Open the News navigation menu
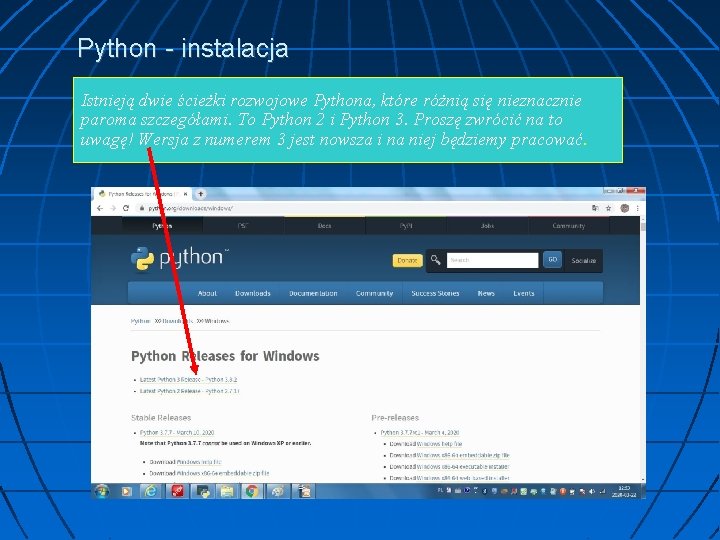The width and height of the screenshot is (720, 540). click(x=486, y=293)
